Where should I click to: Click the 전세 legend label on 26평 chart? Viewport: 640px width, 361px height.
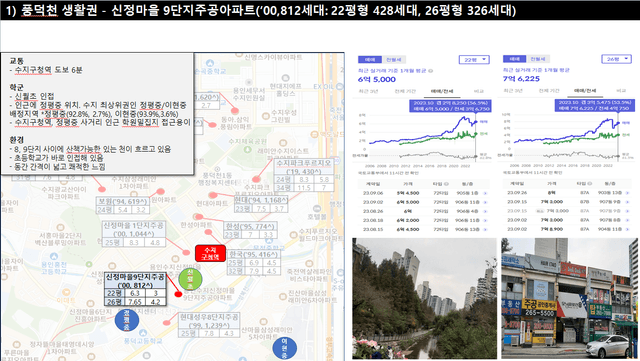pos(626,134)
